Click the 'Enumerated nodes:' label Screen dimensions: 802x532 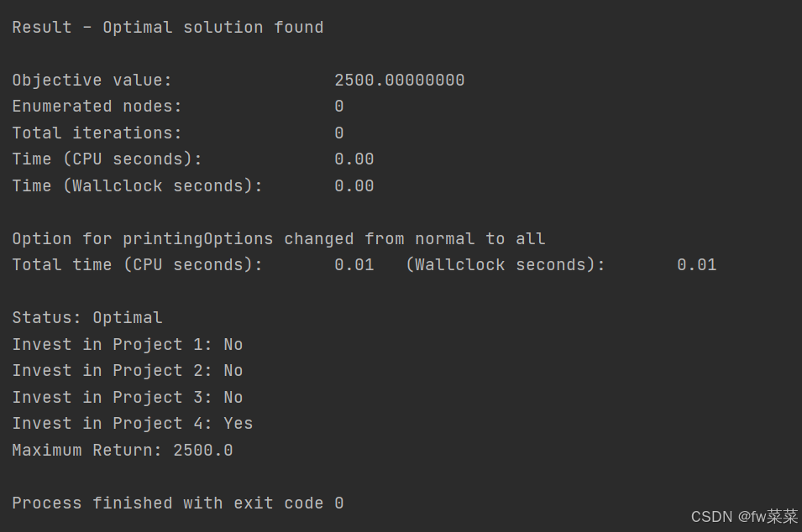(x=97, y=107)
